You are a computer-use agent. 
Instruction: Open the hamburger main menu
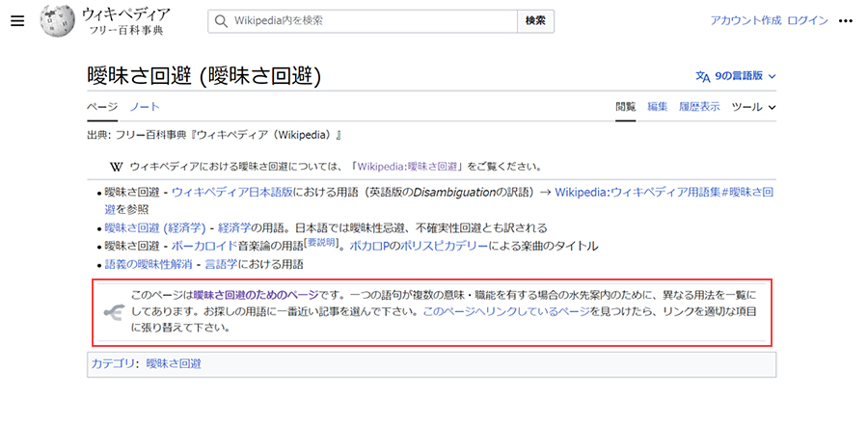click(17, 21)
